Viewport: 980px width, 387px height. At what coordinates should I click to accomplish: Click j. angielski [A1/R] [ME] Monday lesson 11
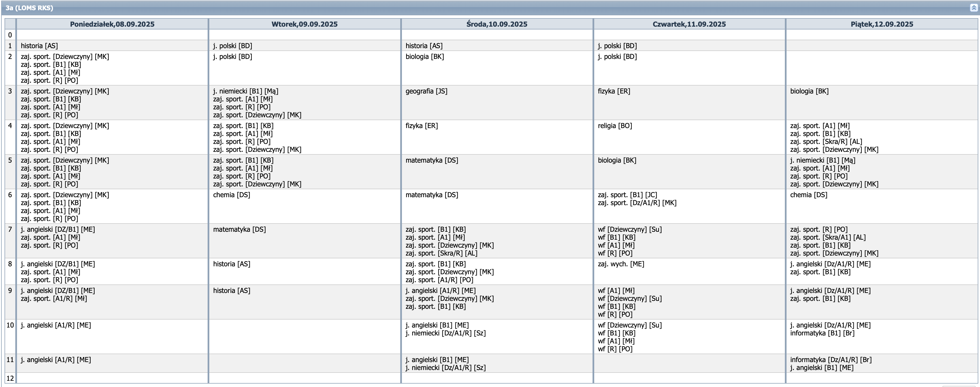click(56, 360)
